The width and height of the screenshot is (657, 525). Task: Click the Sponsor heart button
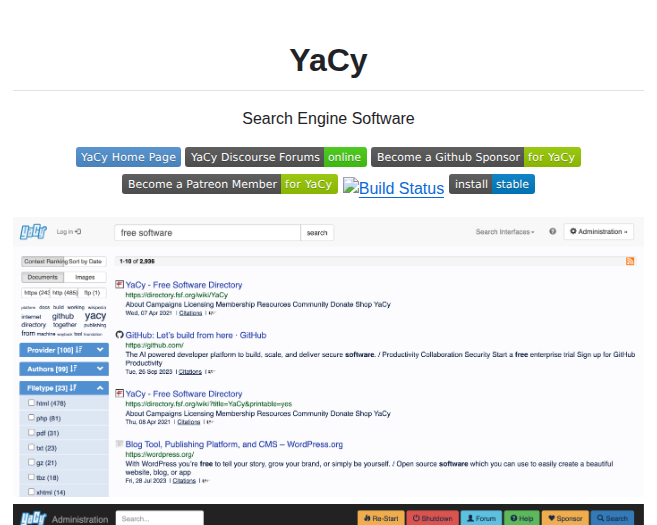point(565,518)
